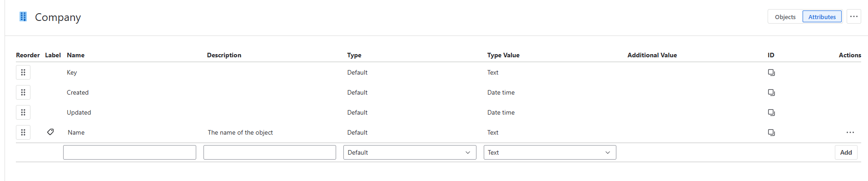Viewport: 868px width, 181px height.
Task: Click the Actions column header
Action: 850,55
